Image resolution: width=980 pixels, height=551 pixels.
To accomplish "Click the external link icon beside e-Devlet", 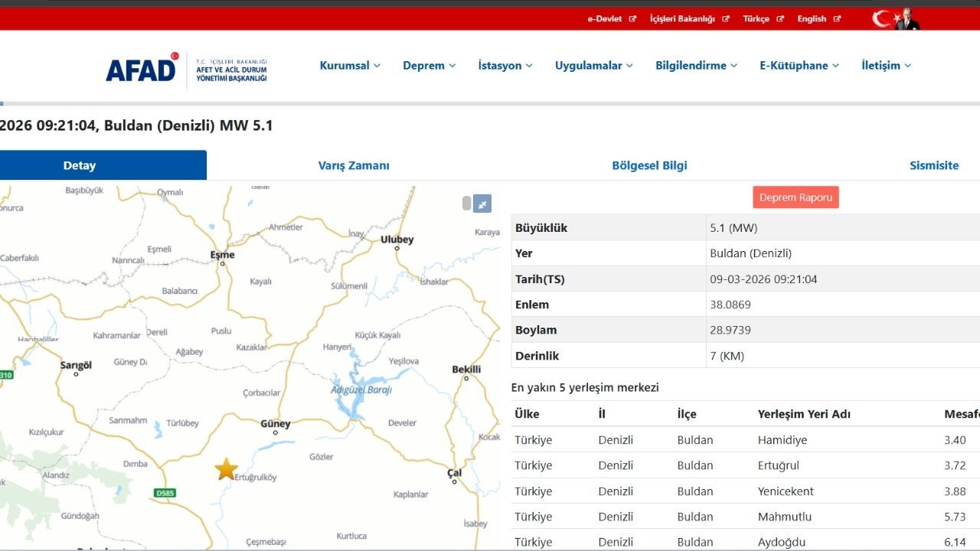I will 632,19.
